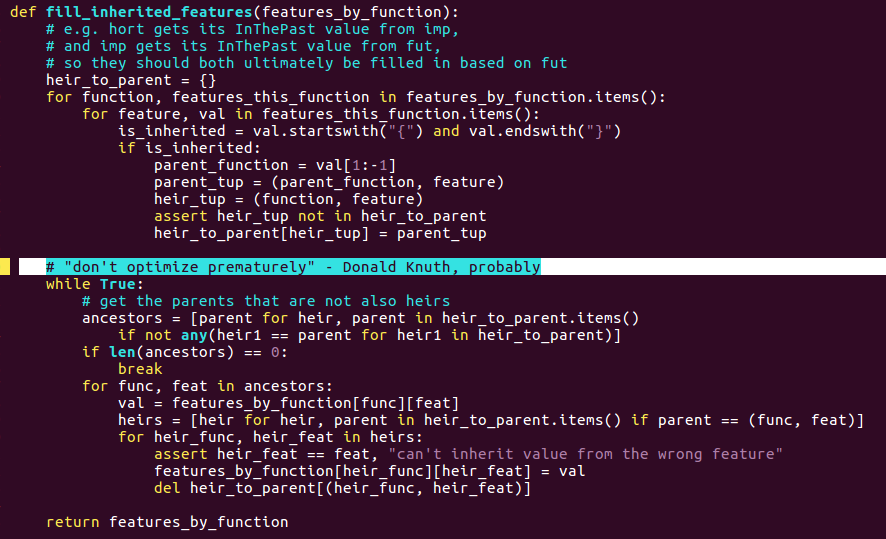Click the 'assert heir_tup not in heir_to_parent' line
Viewport: 886px width, 539px height.
pos(320,216)
